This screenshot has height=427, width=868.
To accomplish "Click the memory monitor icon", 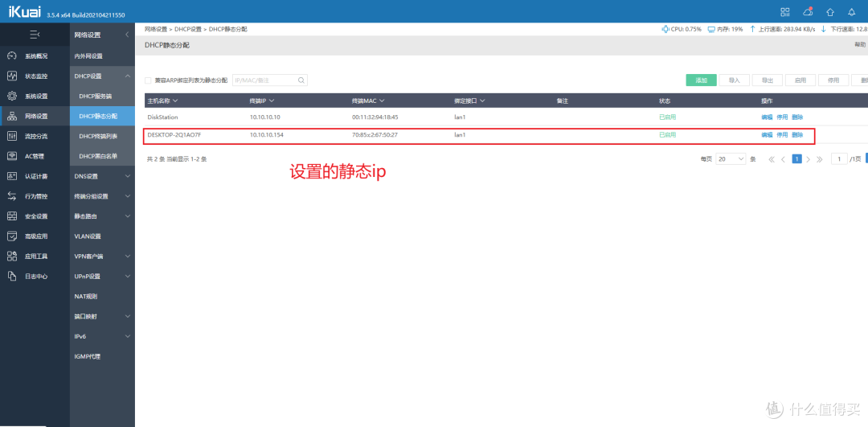I will click(711, 29).
